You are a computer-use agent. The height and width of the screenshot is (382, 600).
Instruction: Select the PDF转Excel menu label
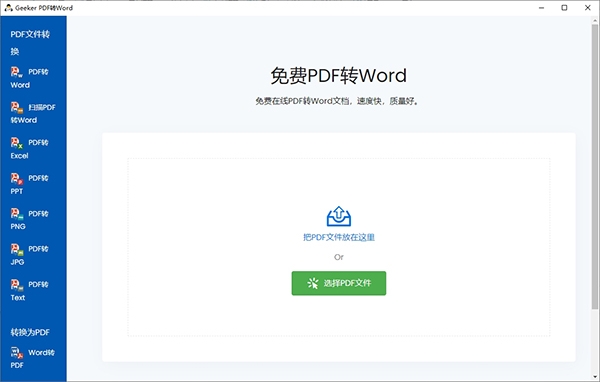[29, 149]
